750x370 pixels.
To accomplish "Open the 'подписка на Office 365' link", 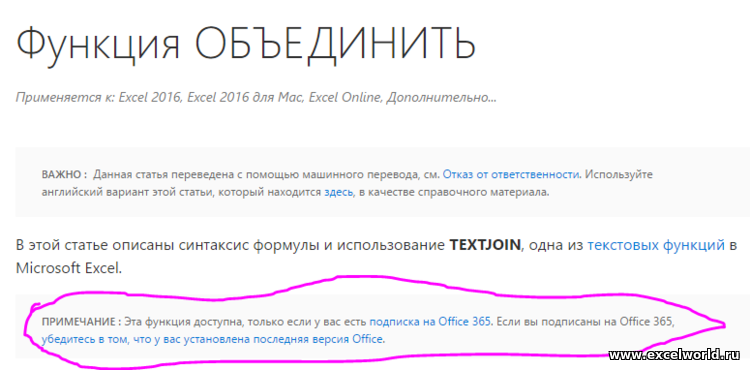I will pyautogui.click(x=430, y=322).
